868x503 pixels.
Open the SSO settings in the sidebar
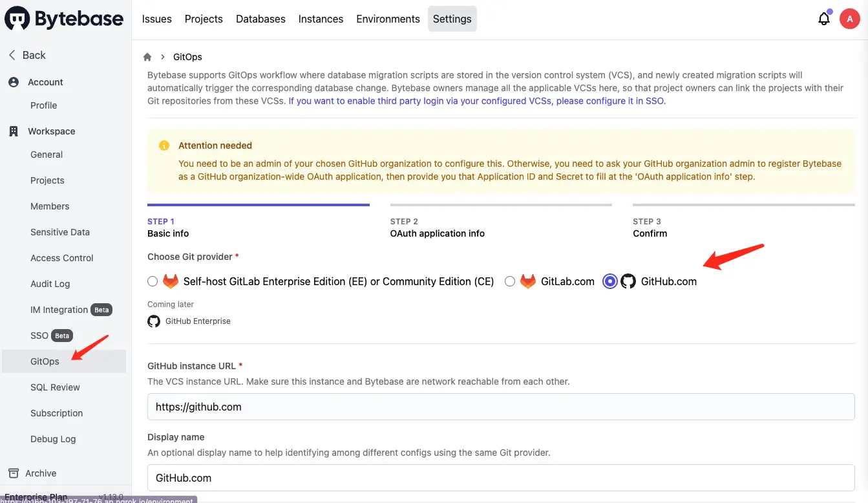(x=39, y=335)
